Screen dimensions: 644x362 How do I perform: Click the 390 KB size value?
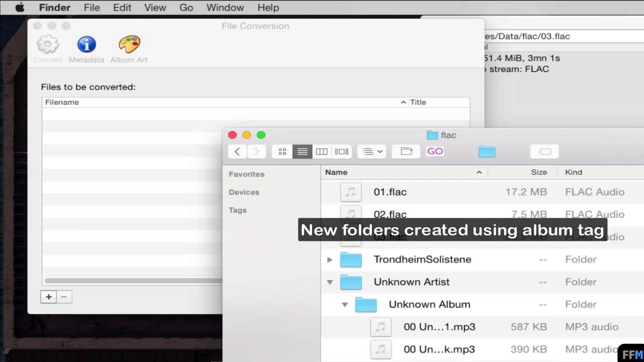coord(528,349)
